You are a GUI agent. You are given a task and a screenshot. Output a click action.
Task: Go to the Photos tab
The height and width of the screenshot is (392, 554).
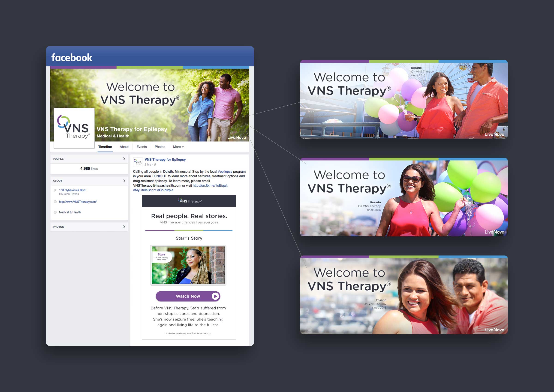point(160,147)
